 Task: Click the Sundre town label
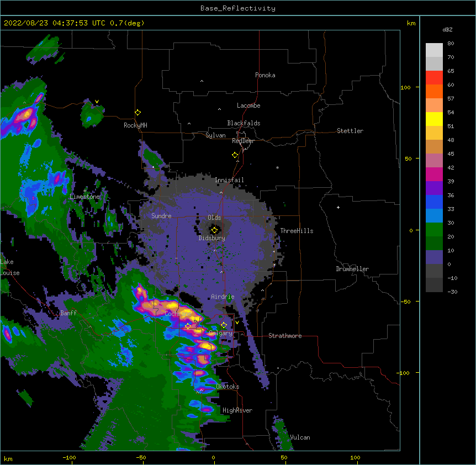click(161, 216)
